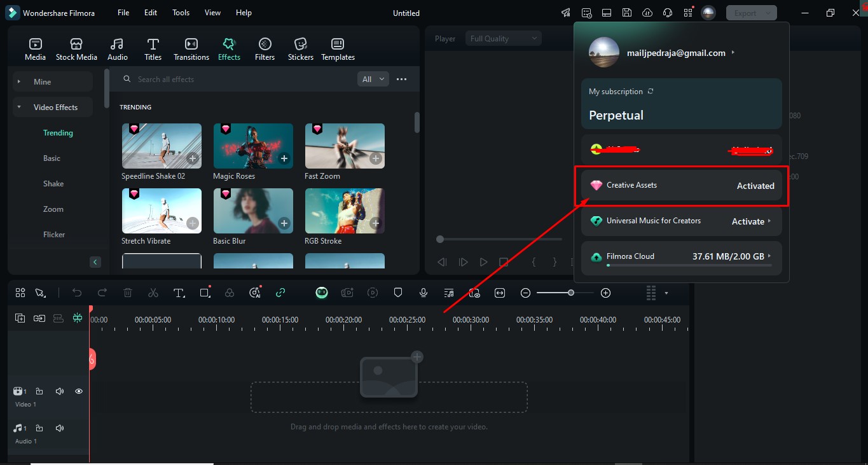Select the Magic Roses effect thumbnail
The height and width of the screenshot is (465, 868).
[x=253, y=146]
